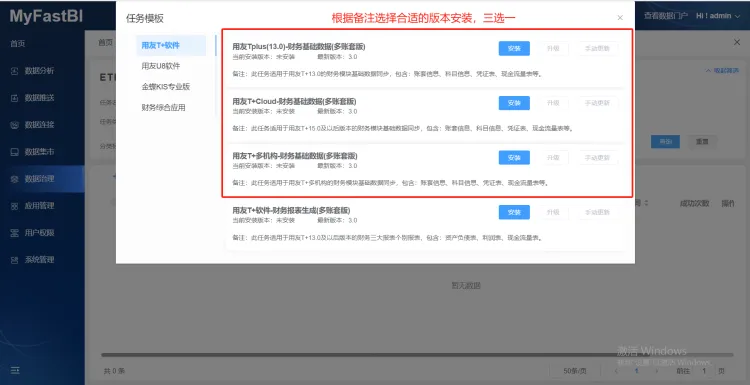
Task: Click the 重置 button
Action: click(x=702, y=142)
